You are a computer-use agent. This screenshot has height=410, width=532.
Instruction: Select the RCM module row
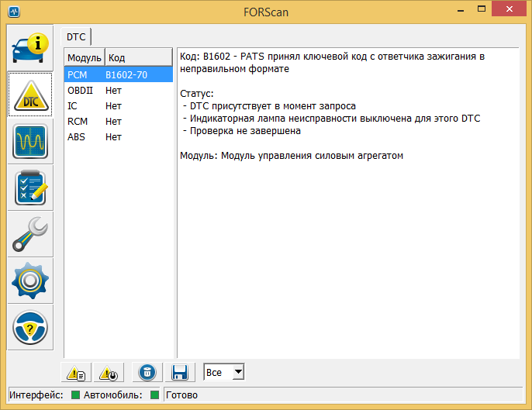point(119,121)
